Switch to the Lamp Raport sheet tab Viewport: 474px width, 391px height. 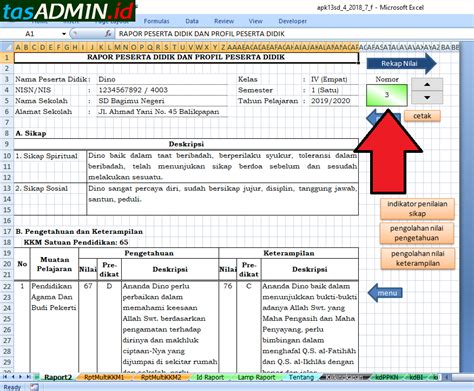pos(256,377)
